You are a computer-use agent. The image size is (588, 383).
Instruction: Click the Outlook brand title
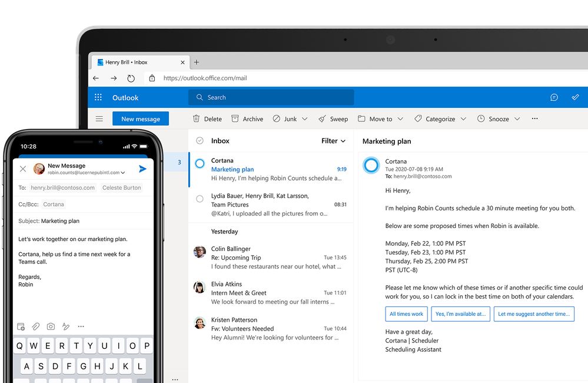(125, 98)
